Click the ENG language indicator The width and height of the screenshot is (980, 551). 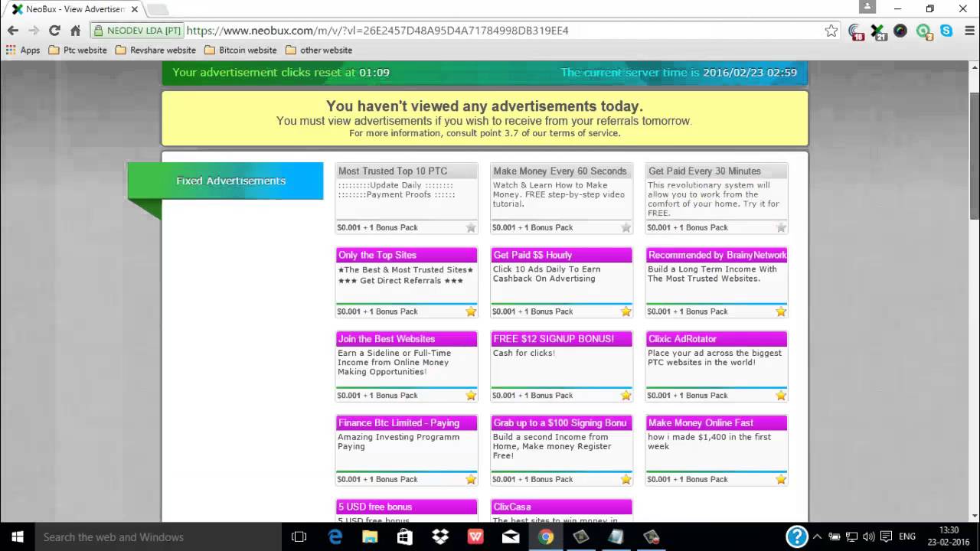[x=907, y=537]
